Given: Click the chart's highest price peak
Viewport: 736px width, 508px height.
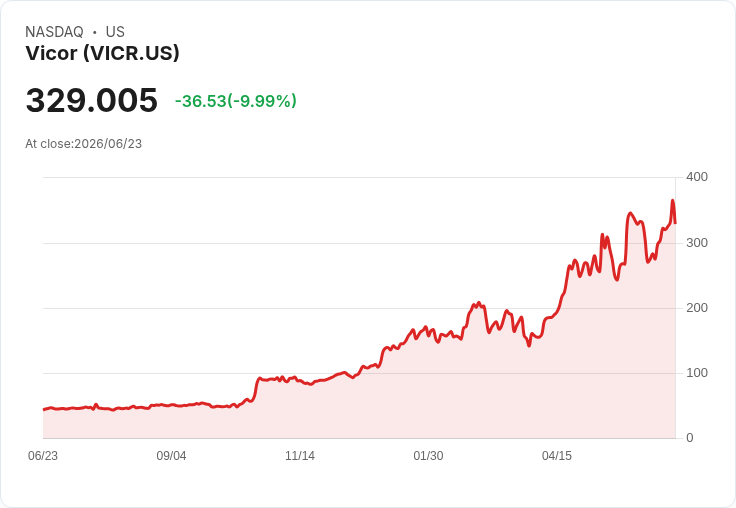Looking at the screenshot, I should 673,200.
